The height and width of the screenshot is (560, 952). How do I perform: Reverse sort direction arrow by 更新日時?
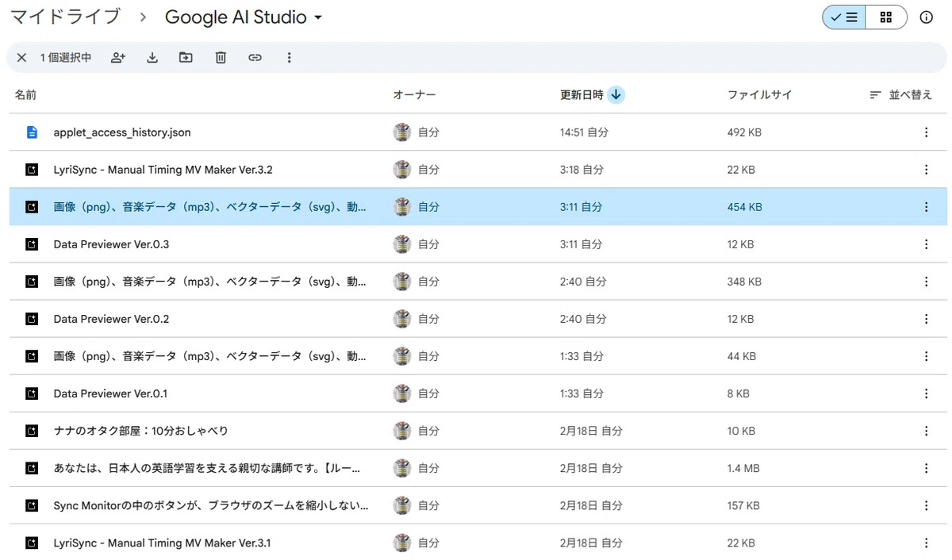coord(616,94)
